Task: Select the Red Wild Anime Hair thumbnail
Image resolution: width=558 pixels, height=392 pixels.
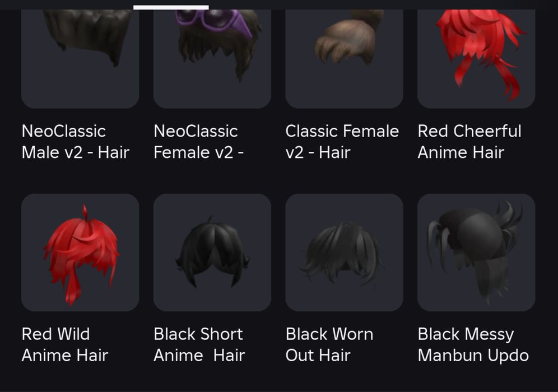Action: click(x=80, y=252)
